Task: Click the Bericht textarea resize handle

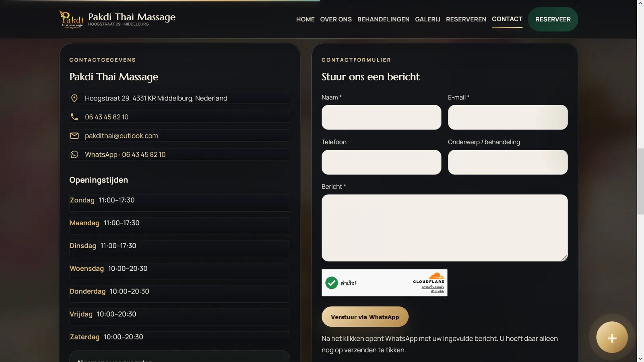Action: pos(564,258)
